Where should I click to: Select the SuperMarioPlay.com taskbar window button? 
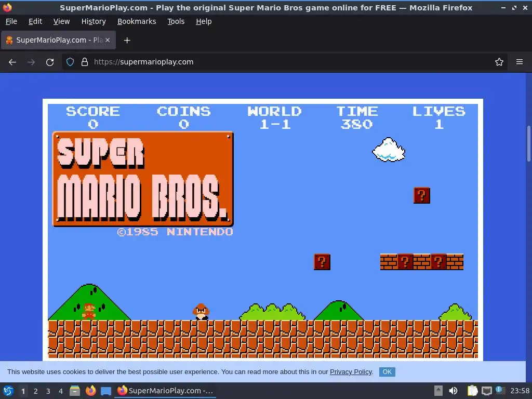165,391
